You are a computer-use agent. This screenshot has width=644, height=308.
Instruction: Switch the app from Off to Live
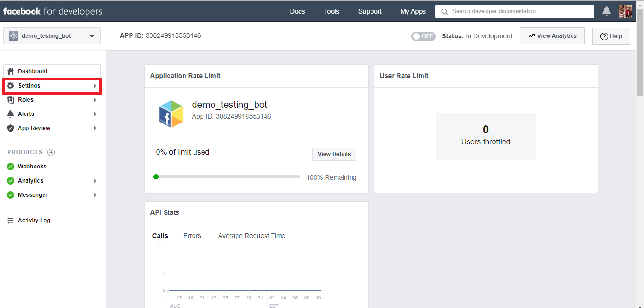pos(423,36)
